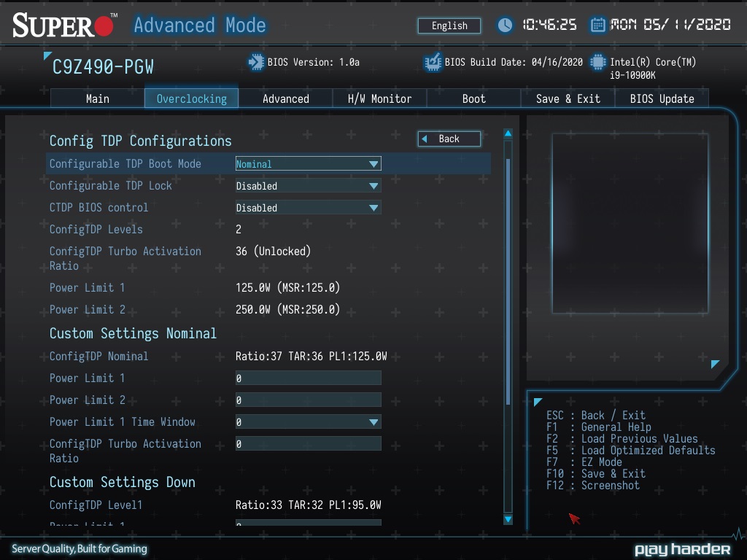
Task: Click the clock icon beside the time
Action: click(x=505, y=26)
